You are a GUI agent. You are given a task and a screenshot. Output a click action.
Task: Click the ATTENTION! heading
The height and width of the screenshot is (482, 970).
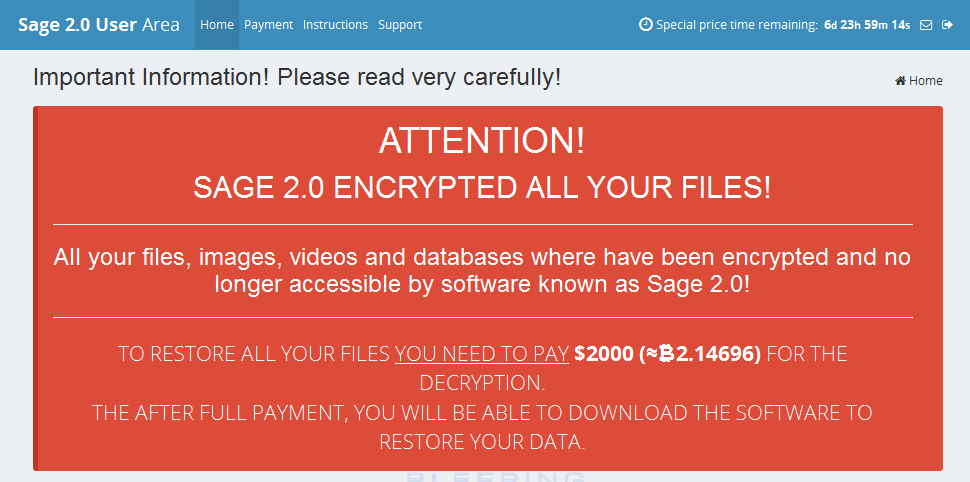(x=482, y=141)
